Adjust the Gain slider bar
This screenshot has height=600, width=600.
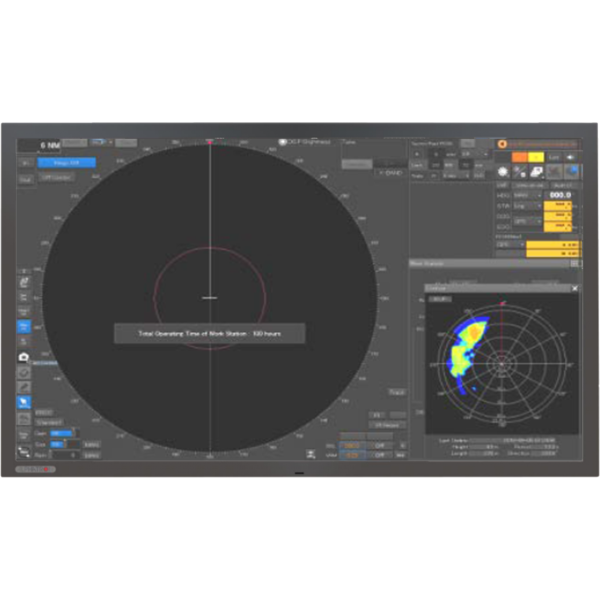click(x=63, y=434)
